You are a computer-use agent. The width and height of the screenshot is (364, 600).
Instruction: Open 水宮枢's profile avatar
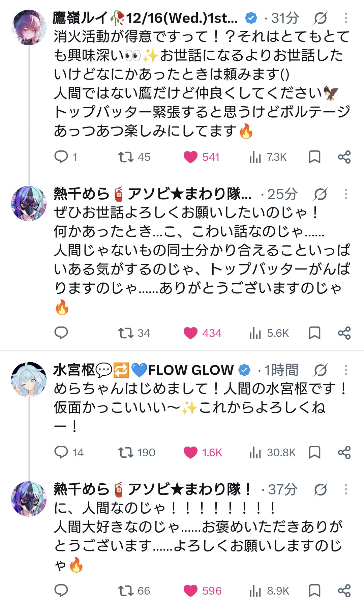29,379
